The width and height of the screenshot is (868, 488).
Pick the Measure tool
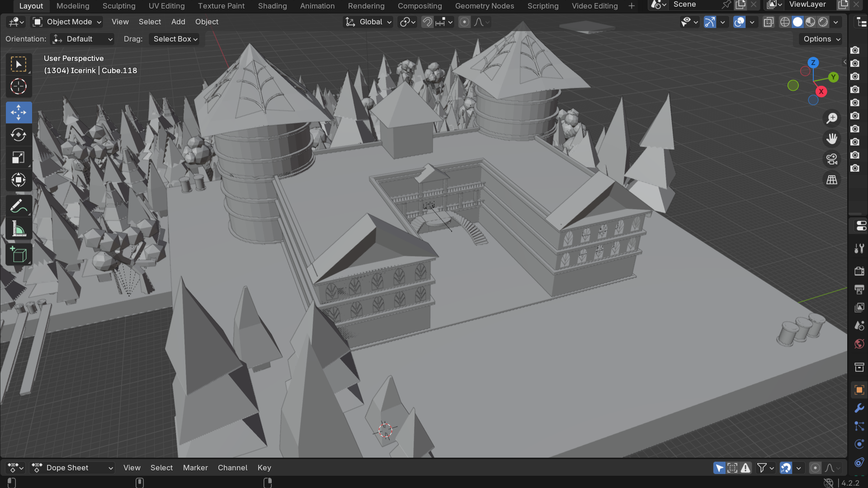[x=19, y=229]
